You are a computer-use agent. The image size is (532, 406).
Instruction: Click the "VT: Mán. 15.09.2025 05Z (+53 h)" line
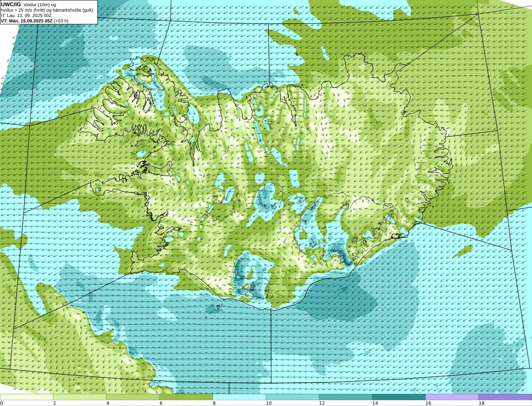point(34,21)
